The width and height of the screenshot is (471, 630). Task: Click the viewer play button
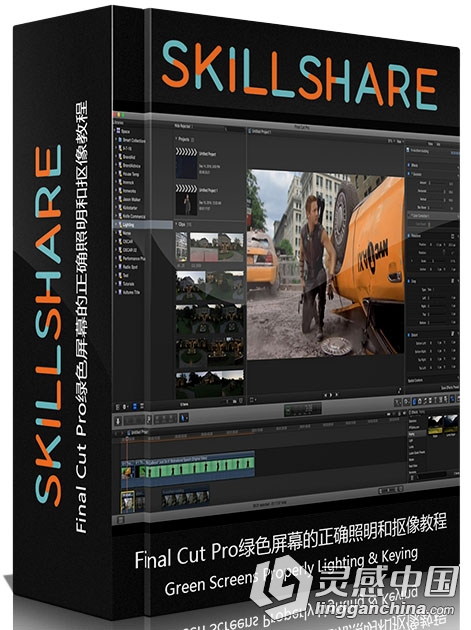[x=331, y=395]
